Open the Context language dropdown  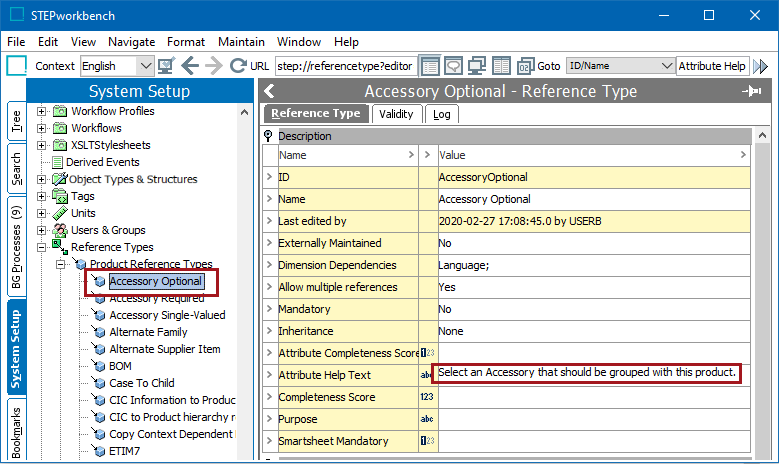coord(145,66)
